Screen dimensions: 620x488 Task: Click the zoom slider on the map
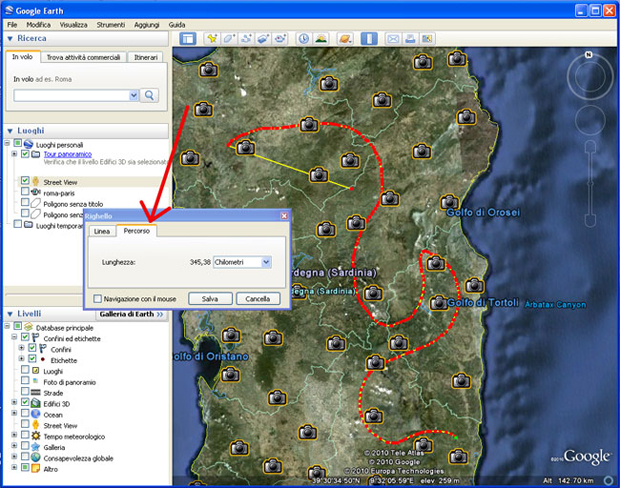[590, 184]
